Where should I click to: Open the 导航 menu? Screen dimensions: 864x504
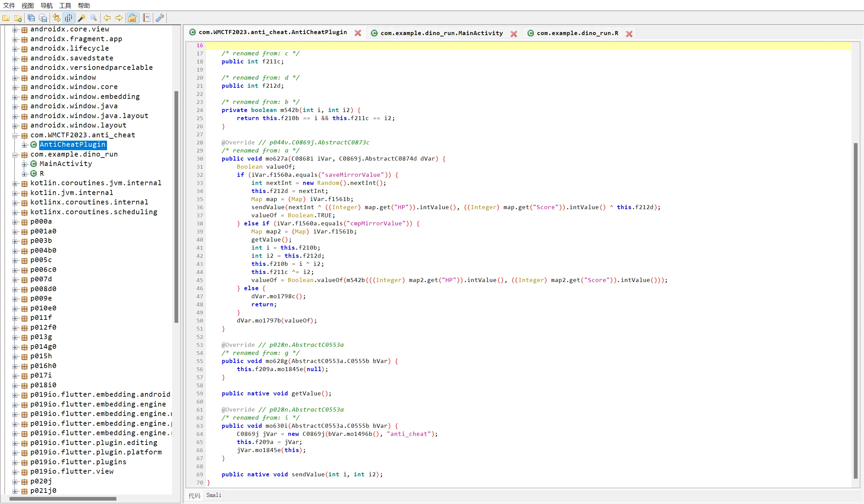click(x=47, y=5)
